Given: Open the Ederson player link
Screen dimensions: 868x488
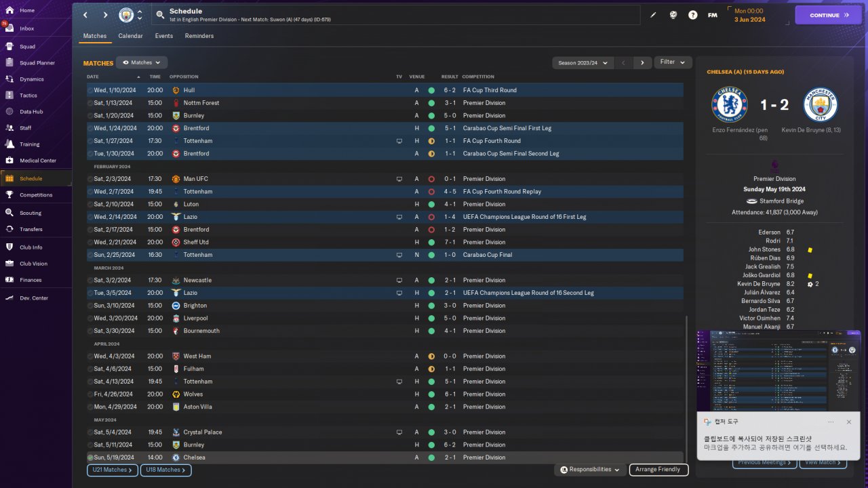Looking at the screenshot, I should pyautogui.click(x=770, y=232).
